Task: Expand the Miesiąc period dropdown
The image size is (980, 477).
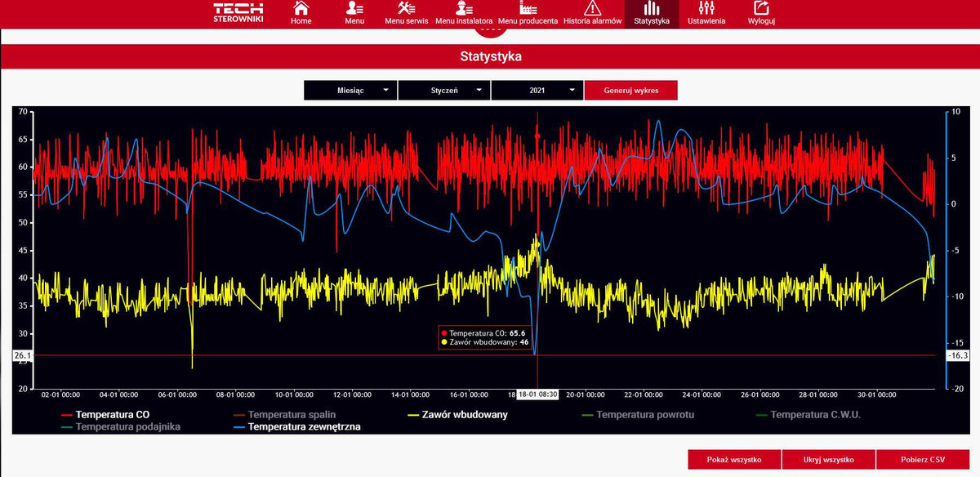Action: tap(351, 91)
